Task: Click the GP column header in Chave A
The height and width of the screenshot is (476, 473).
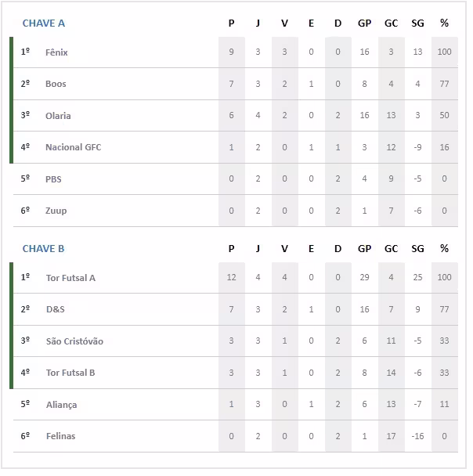Action: (x=364, y=23)
